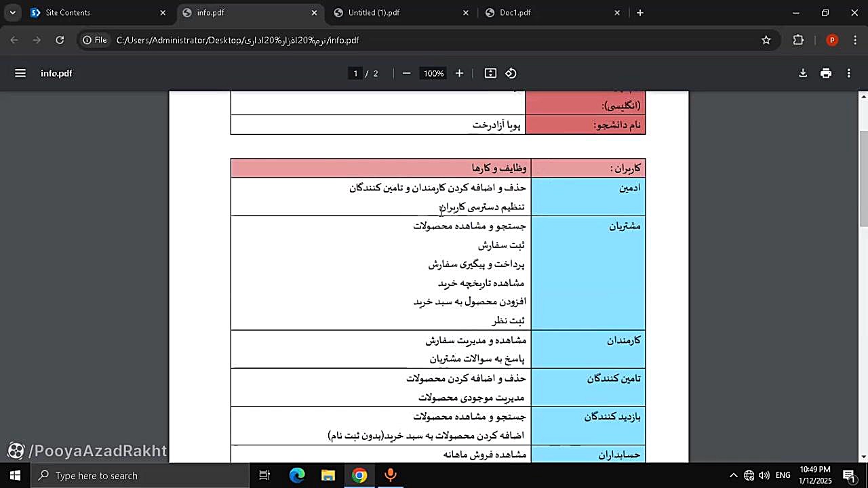Close the Site Contents tab

click(x=163, y=12)
